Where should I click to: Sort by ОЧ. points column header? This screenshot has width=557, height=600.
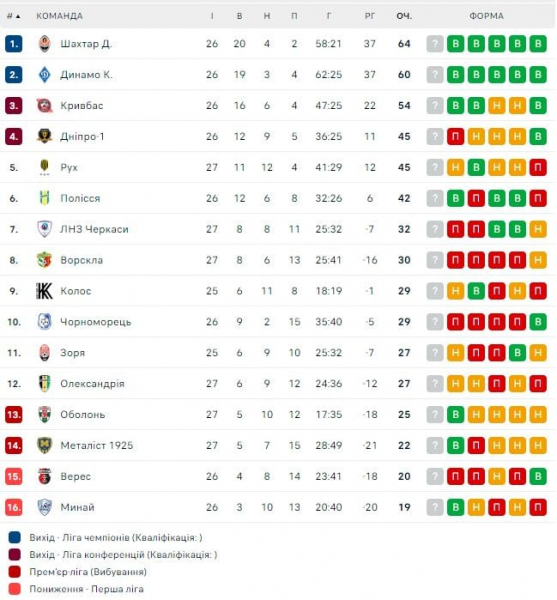(x=404, y=16)
